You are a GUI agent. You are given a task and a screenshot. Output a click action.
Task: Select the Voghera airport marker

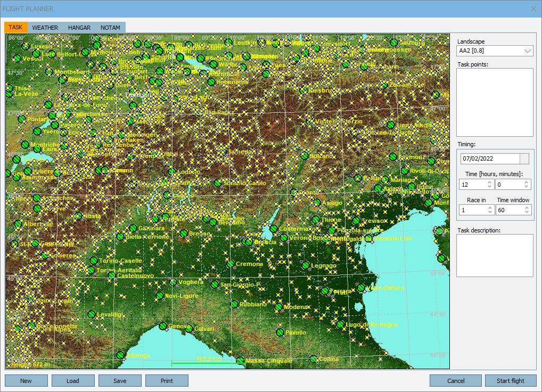pyautogui.click(x=173, y=282)
